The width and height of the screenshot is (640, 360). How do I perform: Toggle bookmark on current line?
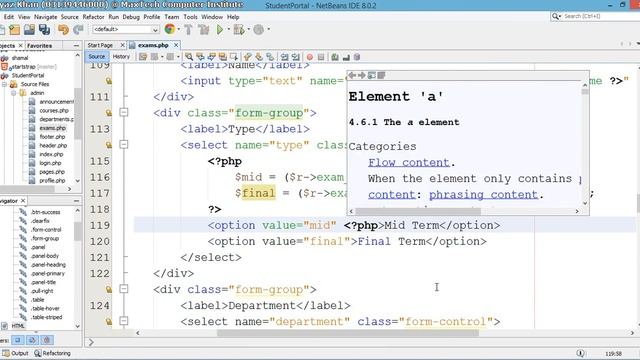coord(270,57)
